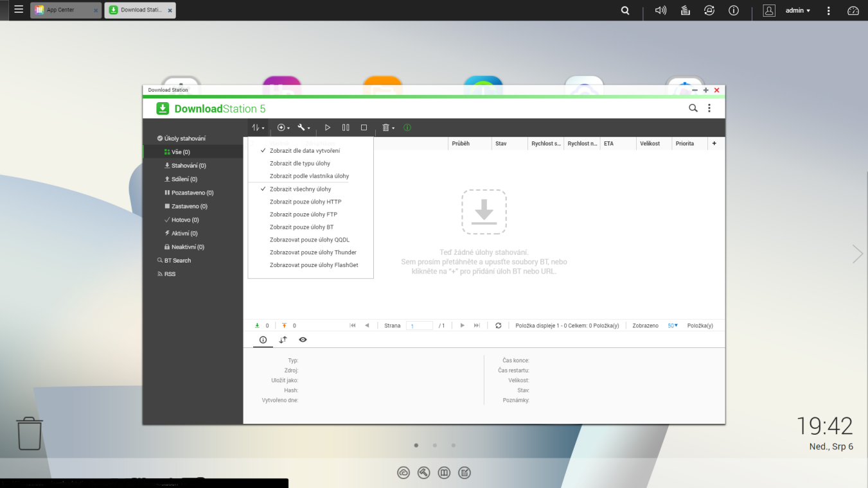The height and width of the screenshot is (488, 868).
Task: Go to the last page of tasks
Action: [x=477, y=326]
